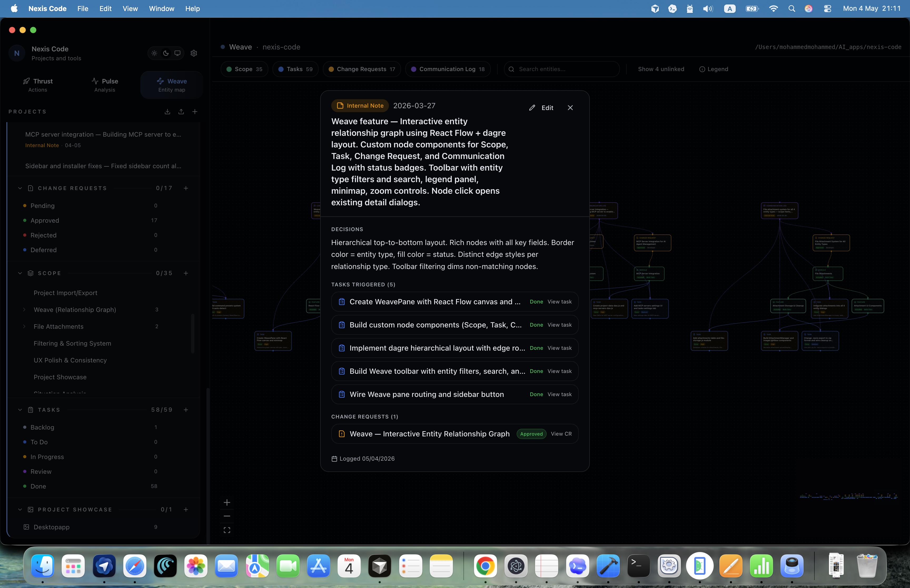Screen dimensions: 910x588
Task: Expand Weave (Relationship Graph) scope item
Action: 24,310
